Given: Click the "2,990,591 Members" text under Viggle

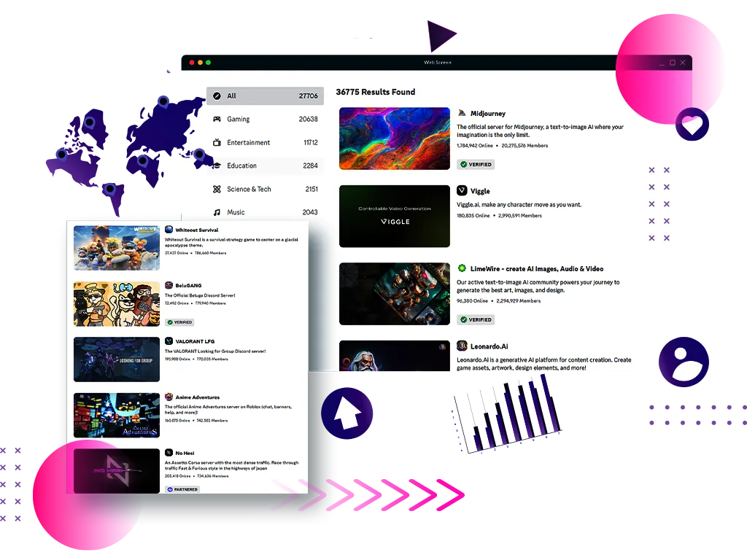Looking at the screenshot, I should pos(519,216).
